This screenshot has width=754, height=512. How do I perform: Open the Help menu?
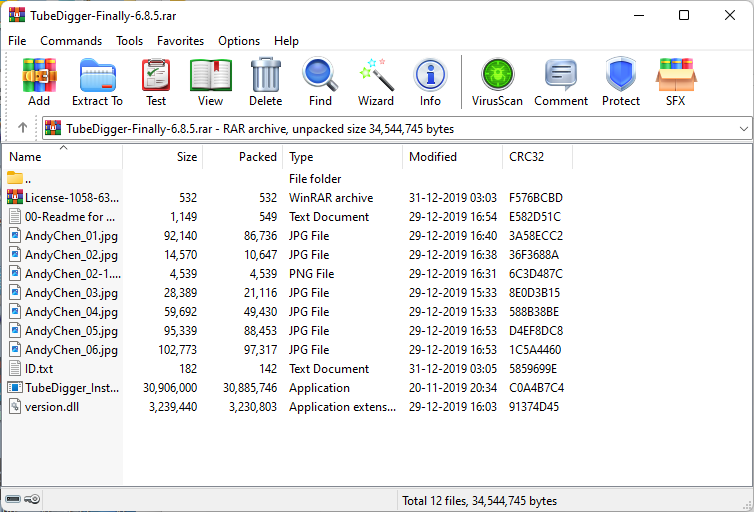click(287, 41)
